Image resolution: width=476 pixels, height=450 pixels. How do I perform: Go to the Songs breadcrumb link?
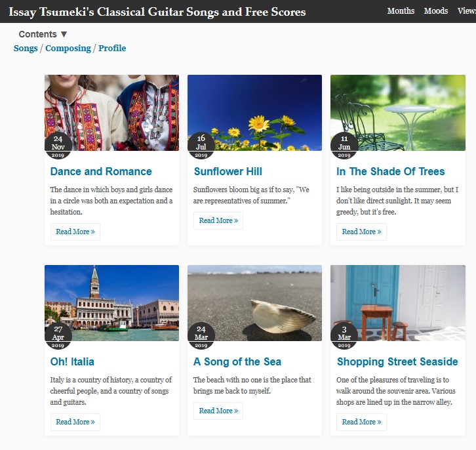point(26,49)
